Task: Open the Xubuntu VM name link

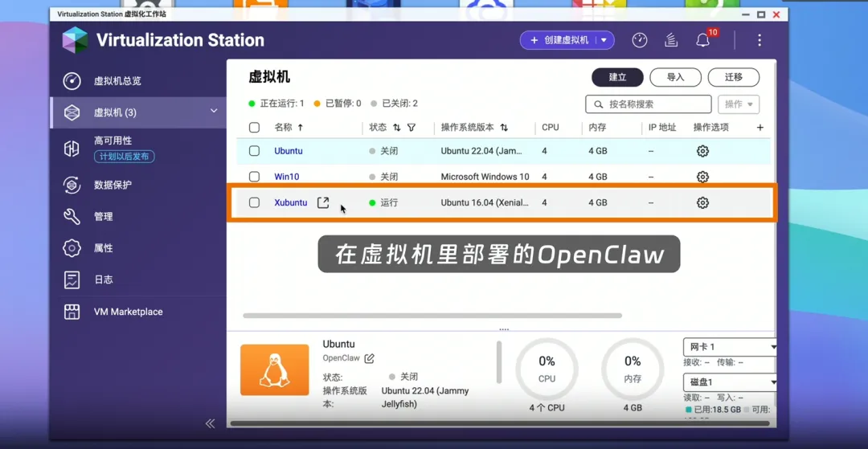Action: click(291, 202)
